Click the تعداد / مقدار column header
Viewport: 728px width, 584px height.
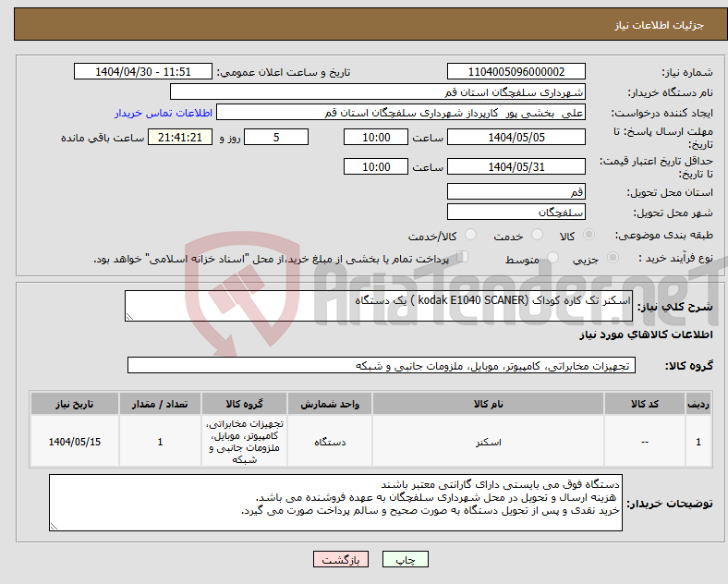pos(160,404)
